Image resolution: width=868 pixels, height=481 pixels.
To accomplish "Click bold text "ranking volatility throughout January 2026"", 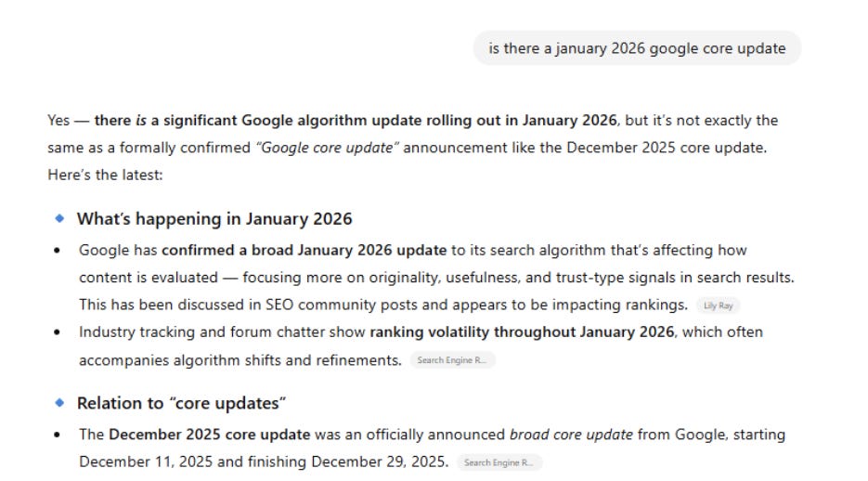I will tap(522, 331).
